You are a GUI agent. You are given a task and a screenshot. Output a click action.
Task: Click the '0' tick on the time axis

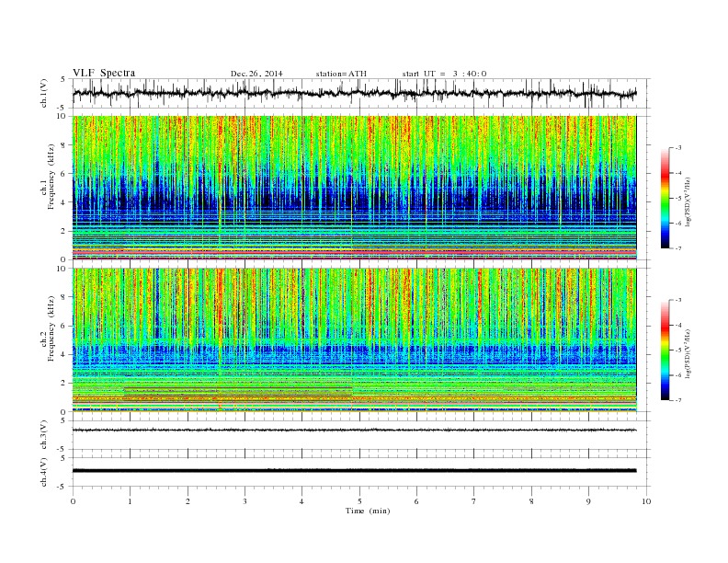[73, 501]
